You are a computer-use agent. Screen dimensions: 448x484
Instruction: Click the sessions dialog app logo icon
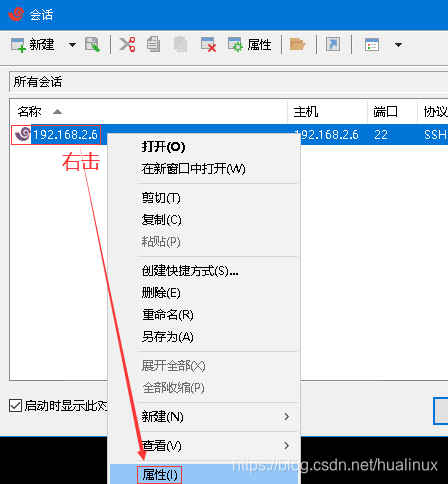click(x=16, y=14)
